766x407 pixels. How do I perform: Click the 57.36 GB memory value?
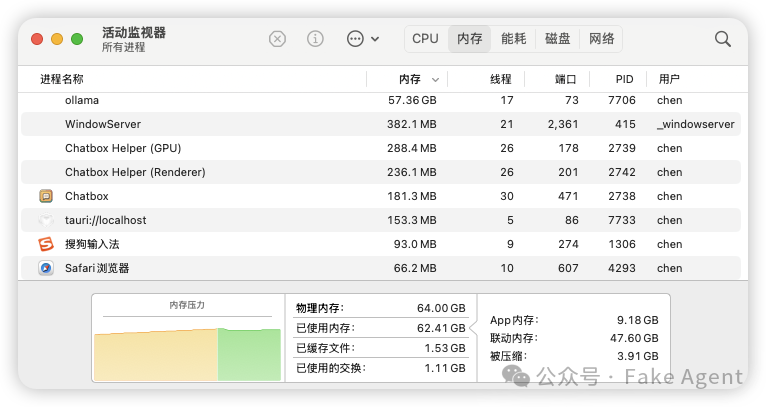pyautogui.click(x=412, y=100)
